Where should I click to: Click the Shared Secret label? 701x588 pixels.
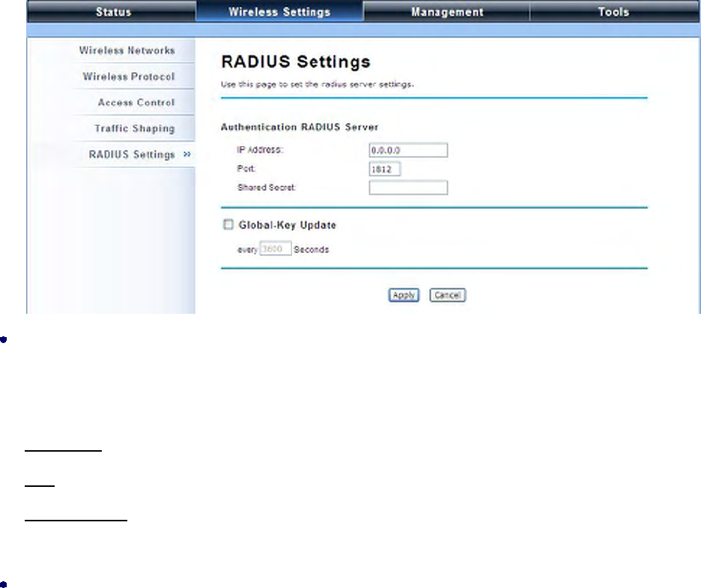267,187
